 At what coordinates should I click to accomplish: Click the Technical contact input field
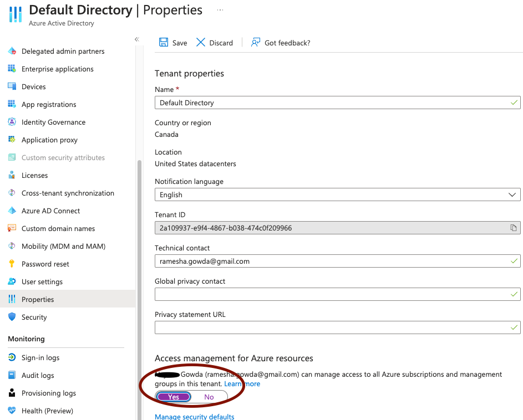tap(338, 261)
